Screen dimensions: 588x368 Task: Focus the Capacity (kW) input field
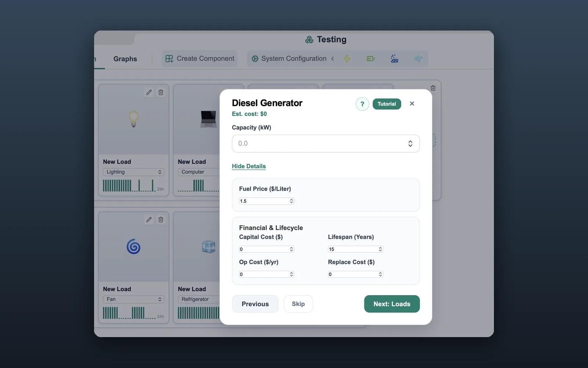[326, 144]
